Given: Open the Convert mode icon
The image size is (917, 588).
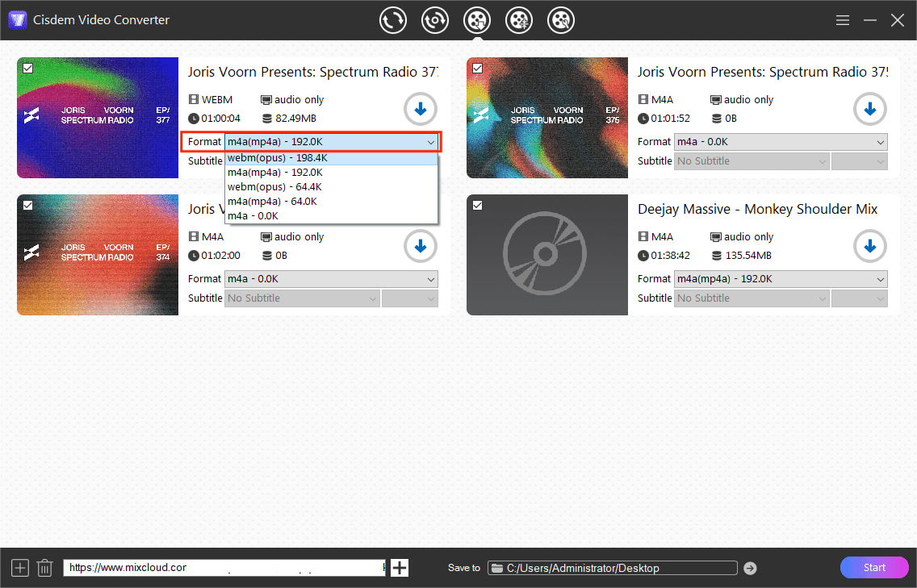Looking at the screenshot, I should point(393,19).
